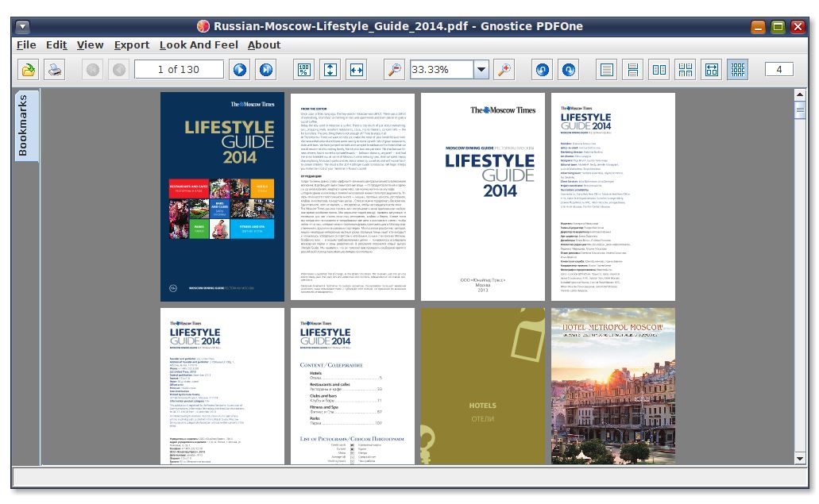Select the Content/Содержание page thumbnail
Viewport: 819px width, 504px height.
tap(353, 386)
